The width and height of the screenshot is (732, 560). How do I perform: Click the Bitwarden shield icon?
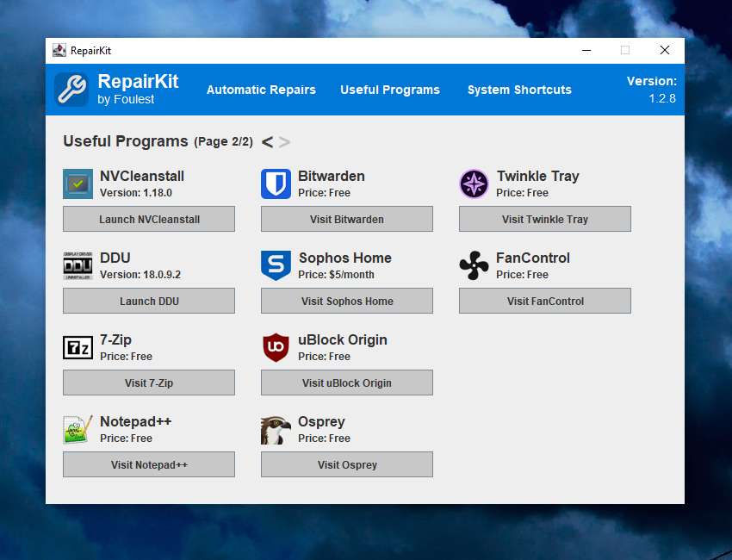point(276,184)
